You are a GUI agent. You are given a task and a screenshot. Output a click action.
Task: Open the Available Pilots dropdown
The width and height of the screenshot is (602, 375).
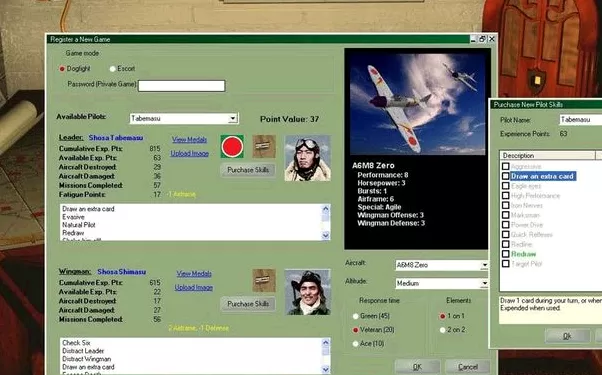[233, 119]
